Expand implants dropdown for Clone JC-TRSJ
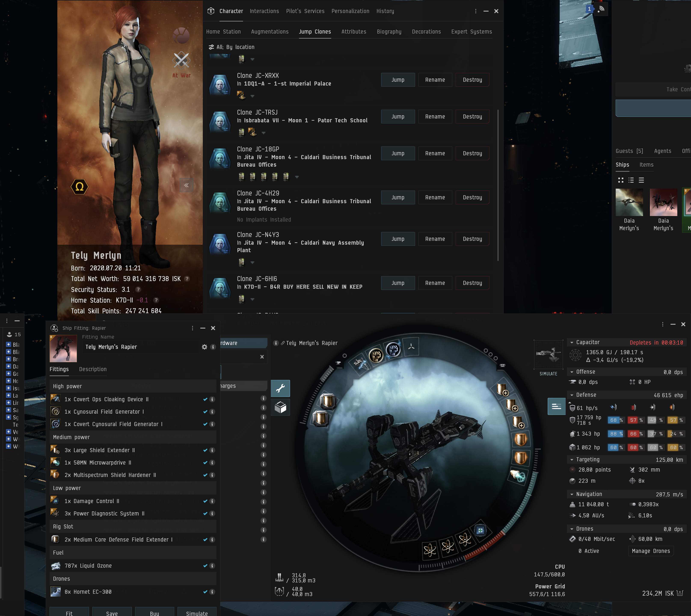The width and height of the screenshot is (691, 616). pyautogui.click(x=263, y=133)
